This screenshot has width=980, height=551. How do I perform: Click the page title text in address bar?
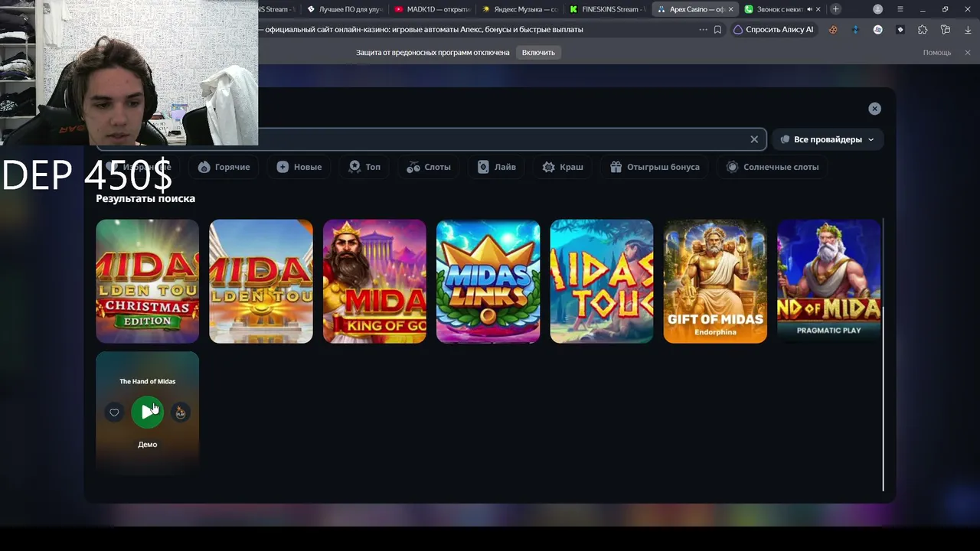click(x=424, y=30)
